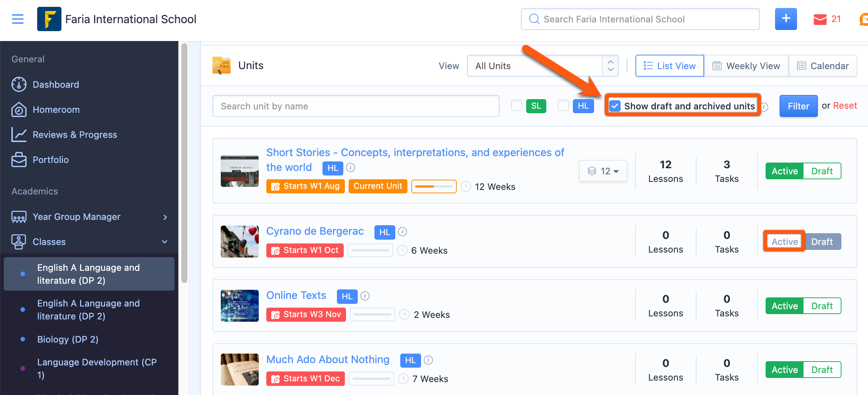Open the All Units view dropdown
Screen dimensions: 868x395
pos(542,66)
